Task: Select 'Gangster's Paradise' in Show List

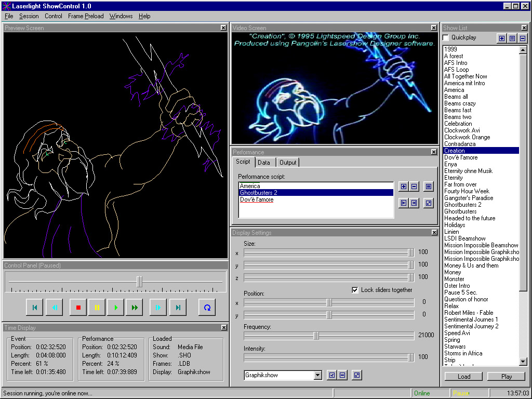Action: click(481, 198)
